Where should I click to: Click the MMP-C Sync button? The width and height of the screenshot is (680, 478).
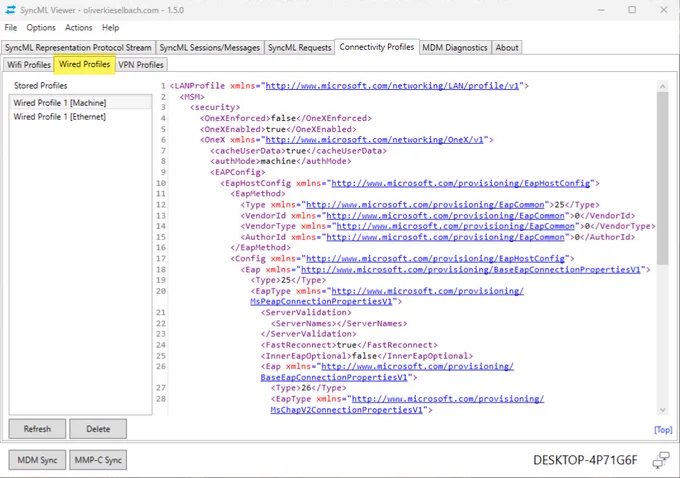(98, 460)
